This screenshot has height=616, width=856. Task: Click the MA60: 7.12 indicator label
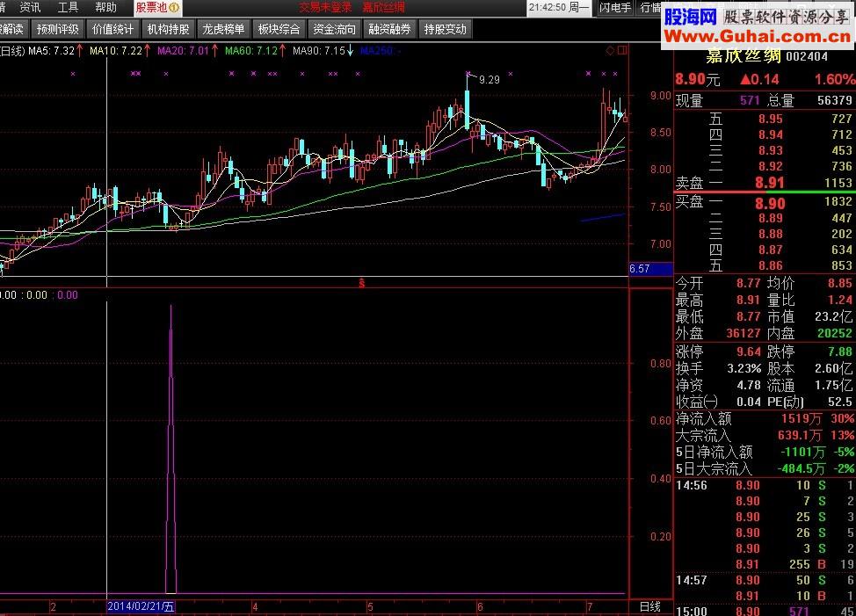pos(251,51)
